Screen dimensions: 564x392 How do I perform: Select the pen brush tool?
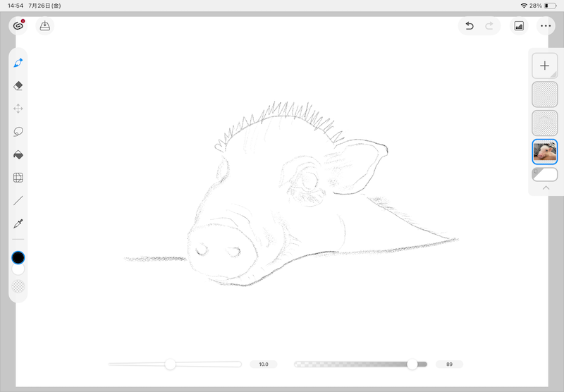pos(18,63)
